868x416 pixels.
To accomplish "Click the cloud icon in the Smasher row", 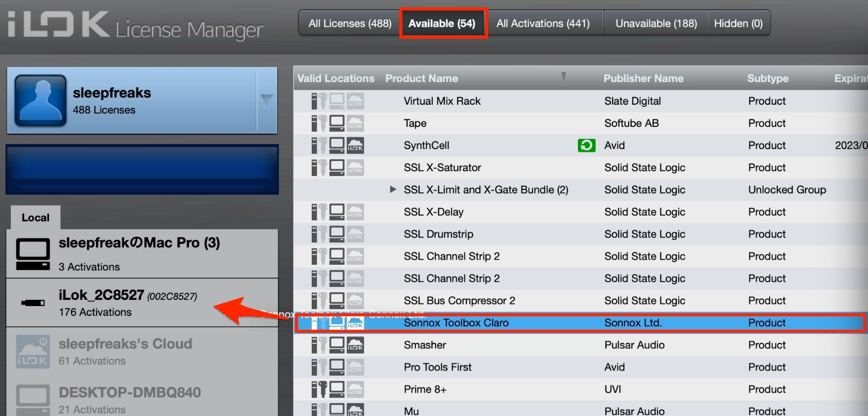I will [x=355, y=345].
